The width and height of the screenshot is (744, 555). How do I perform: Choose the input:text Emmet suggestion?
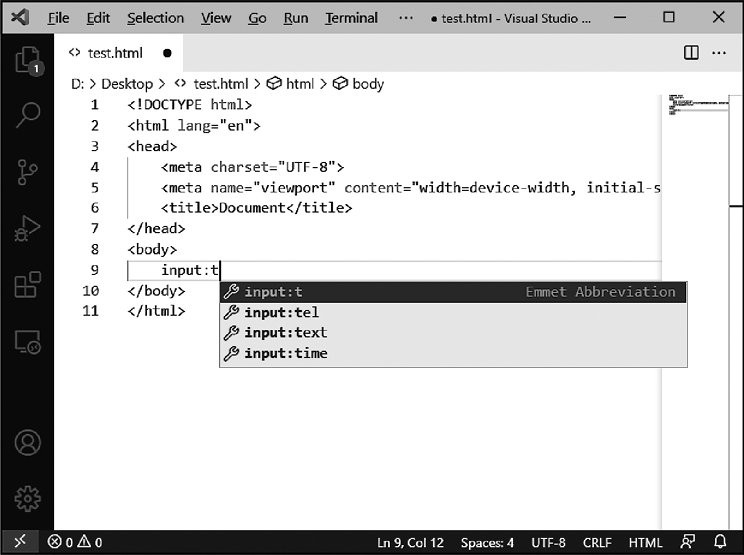pyautogui.click(x=285, y=333)
